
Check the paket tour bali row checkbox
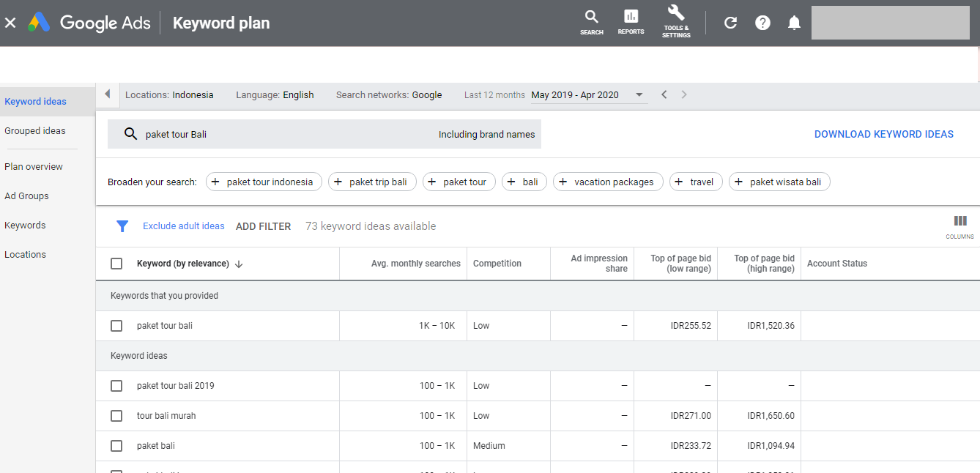tap(116, 326)
